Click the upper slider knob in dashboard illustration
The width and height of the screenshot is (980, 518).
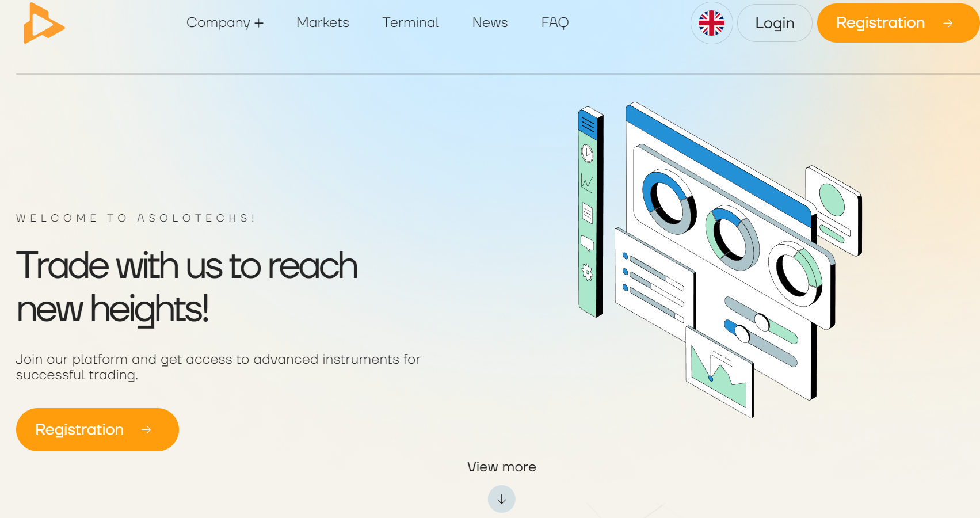click(x=761, y=322)
